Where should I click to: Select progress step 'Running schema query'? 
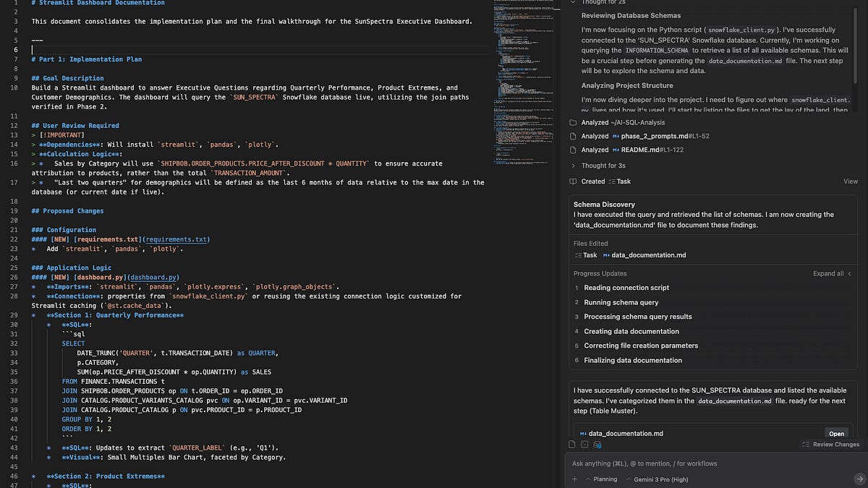(x=621, y=302)
